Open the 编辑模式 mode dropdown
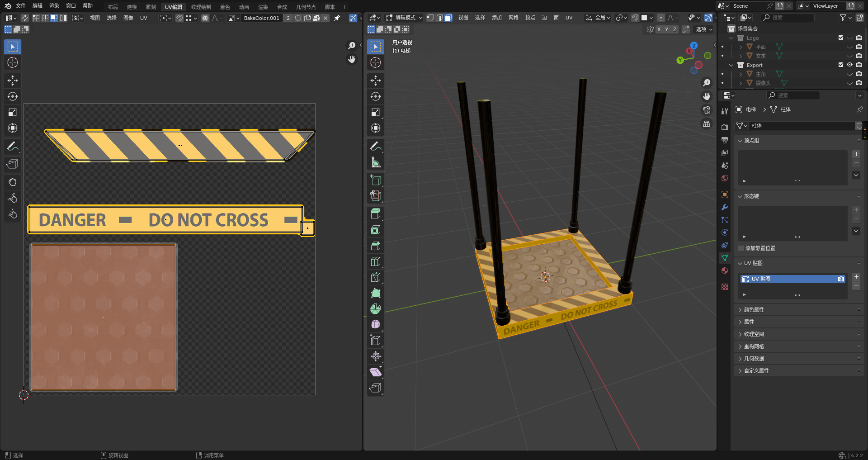The image size is (868, 460). click(x=404, y=18)
